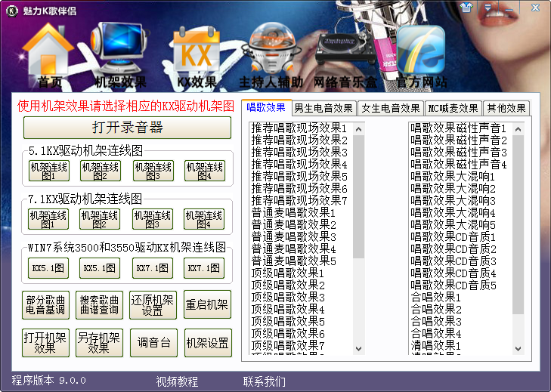Select 普通麦唱歌效果3 in the list

pyautogui.click(x=293, y=236)
